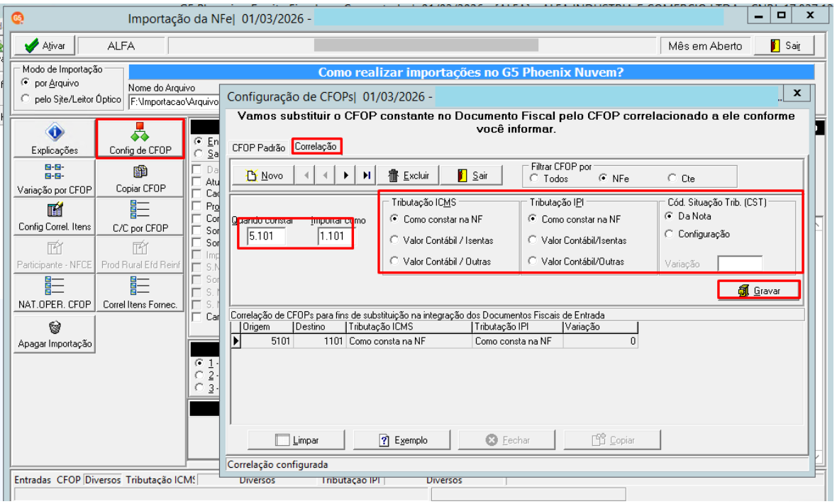Select IPI Como constar na NF

(575, 219)
